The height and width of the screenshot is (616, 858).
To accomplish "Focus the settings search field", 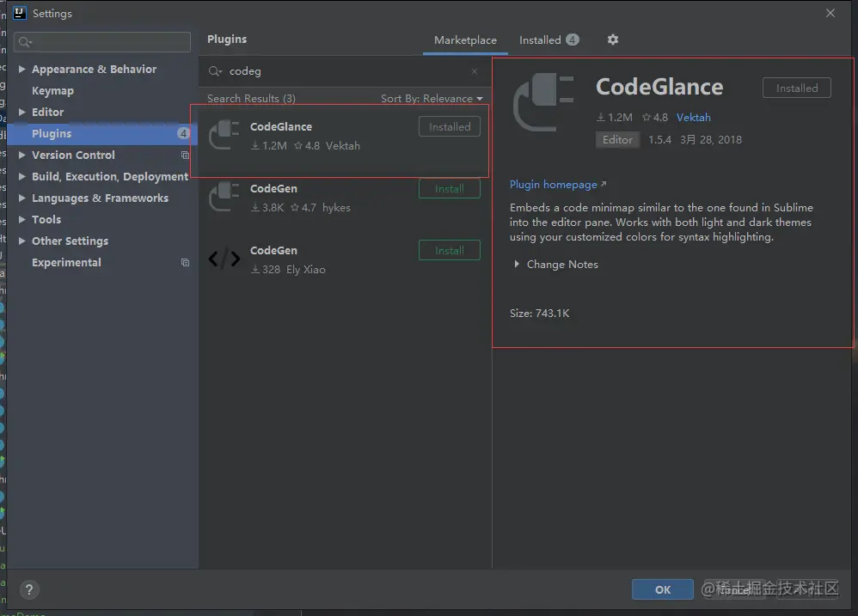I will [x=103, y=42].
